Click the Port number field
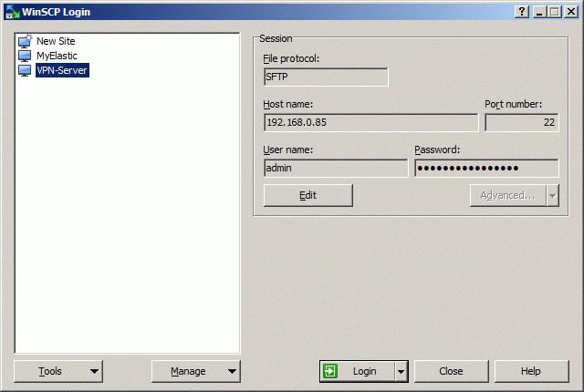Viewport: 584px width, 392px height. click(x=522, y=122)
